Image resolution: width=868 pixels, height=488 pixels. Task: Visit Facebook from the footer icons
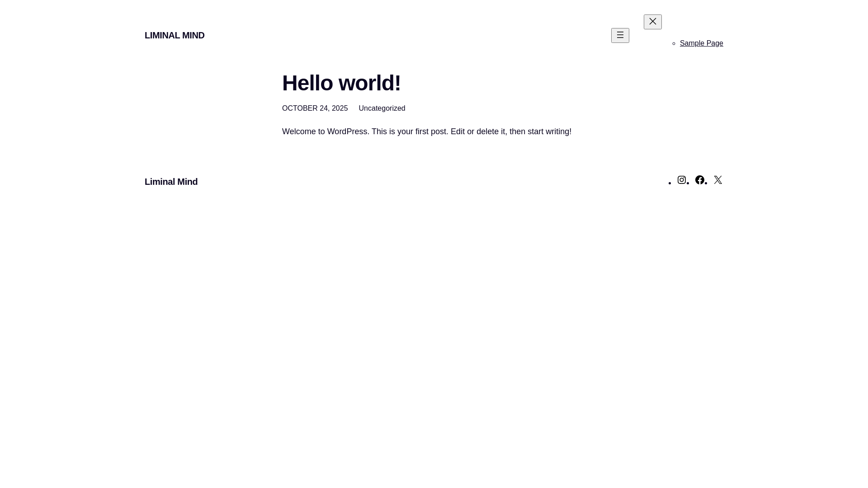700,180
